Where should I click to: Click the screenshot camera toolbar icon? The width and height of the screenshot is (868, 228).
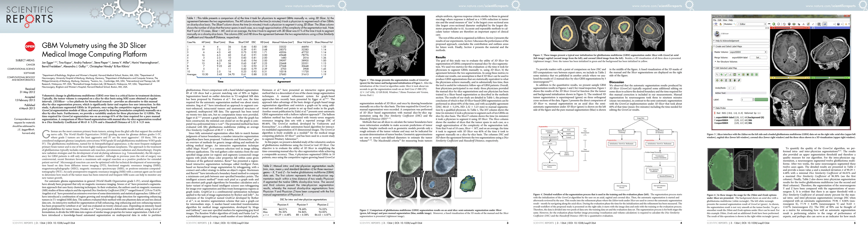point(838,24)
